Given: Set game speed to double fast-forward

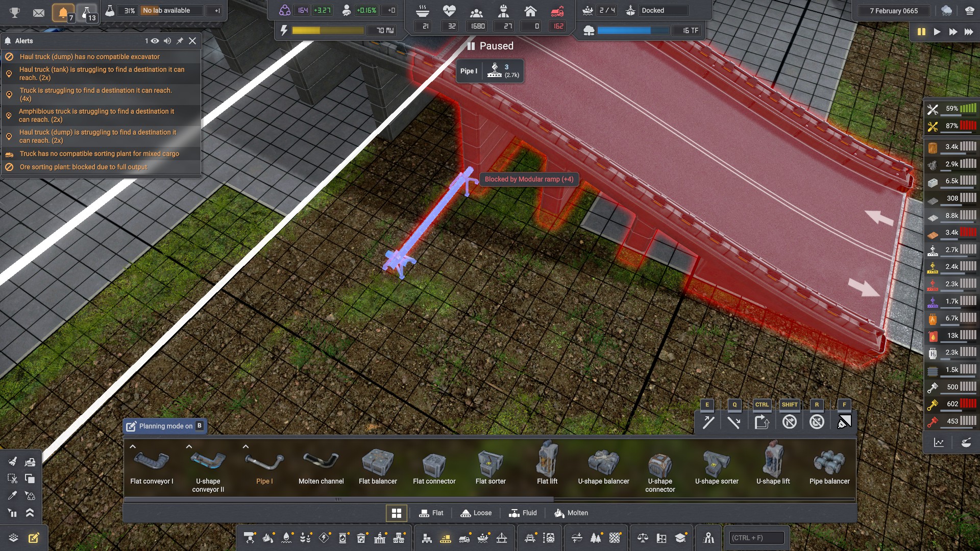Looking at the screenshot, I should (953, 32).
